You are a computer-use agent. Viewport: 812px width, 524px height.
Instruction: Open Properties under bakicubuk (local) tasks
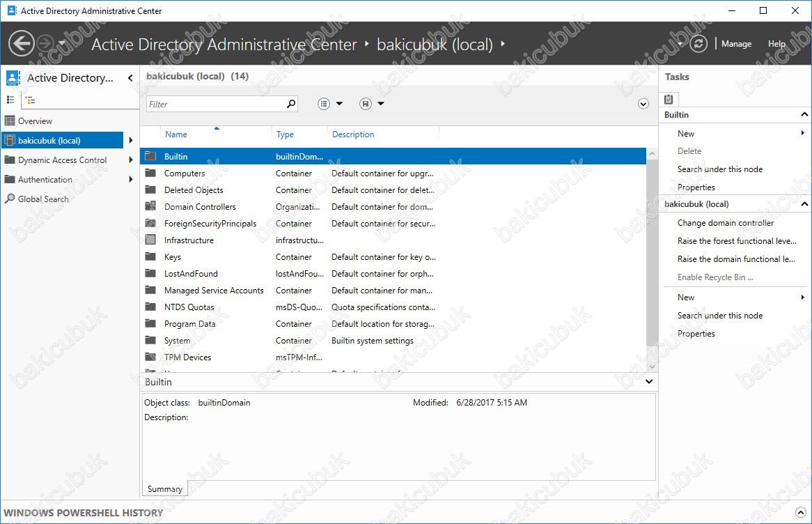[696, 334]
